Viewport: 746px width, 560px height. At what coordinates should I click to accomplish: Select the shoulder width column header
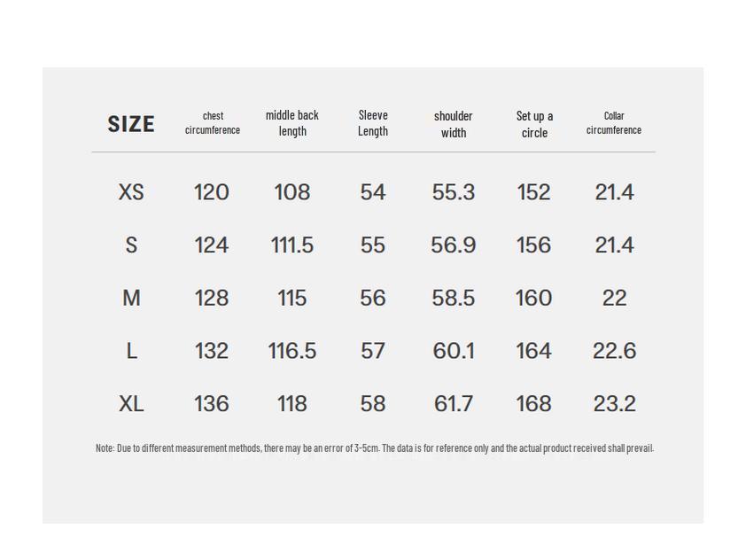(454, 124)
